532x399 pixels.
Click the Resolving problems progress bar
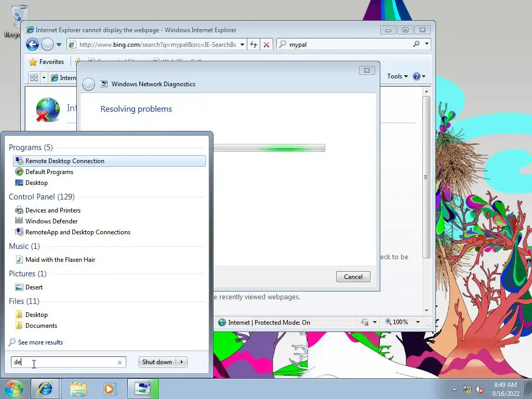point(269,148)
